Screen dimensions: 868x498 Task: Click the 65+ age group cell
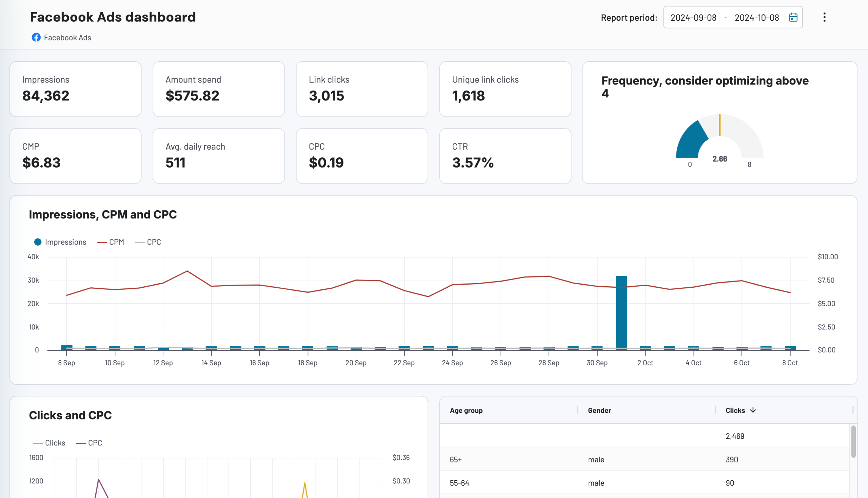pyautogui.click(x=456, y=459)
